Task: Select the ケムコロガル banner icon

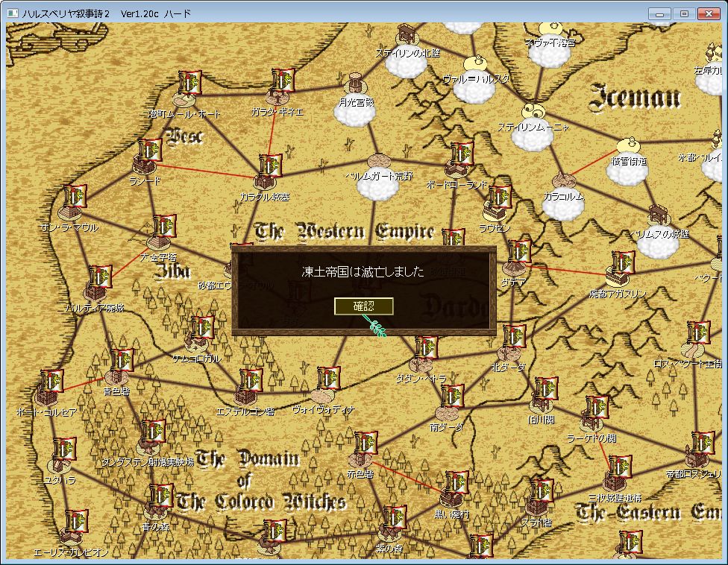Action: [203, 329]
